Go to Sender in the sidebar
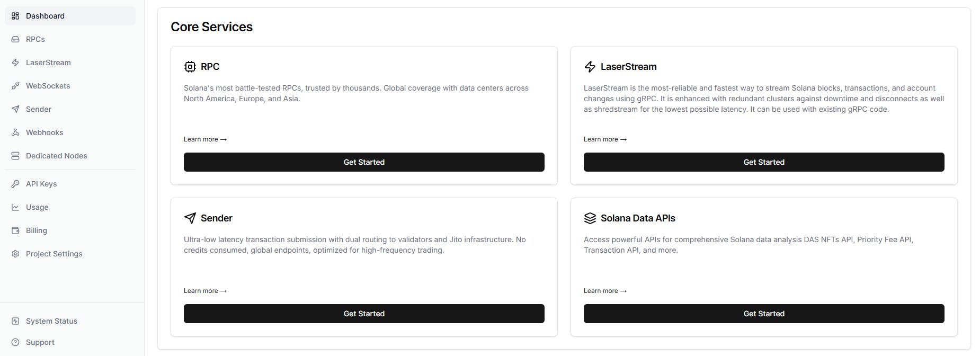This screenshot has width=980, height=356. pos(38,109)
